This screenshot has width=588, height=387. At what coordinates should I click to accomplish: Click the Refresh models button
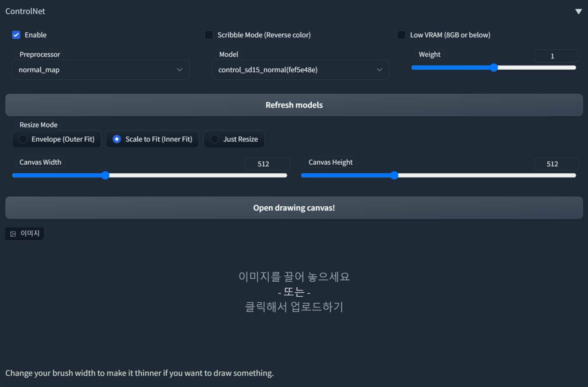[294, 105]
